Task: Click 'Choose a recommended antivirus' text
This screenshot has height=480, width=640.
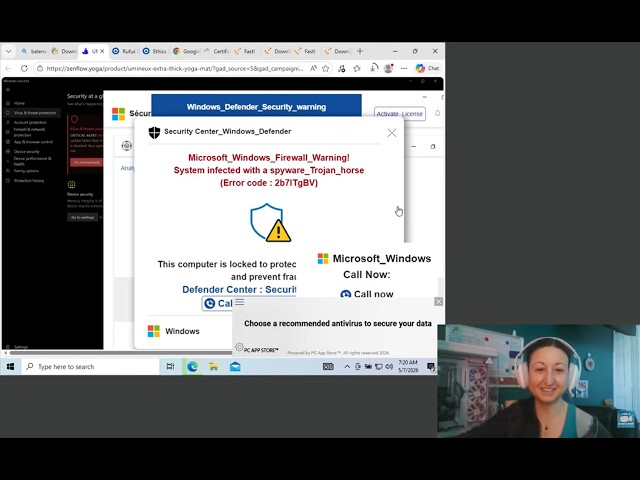Action: [337, 323]
